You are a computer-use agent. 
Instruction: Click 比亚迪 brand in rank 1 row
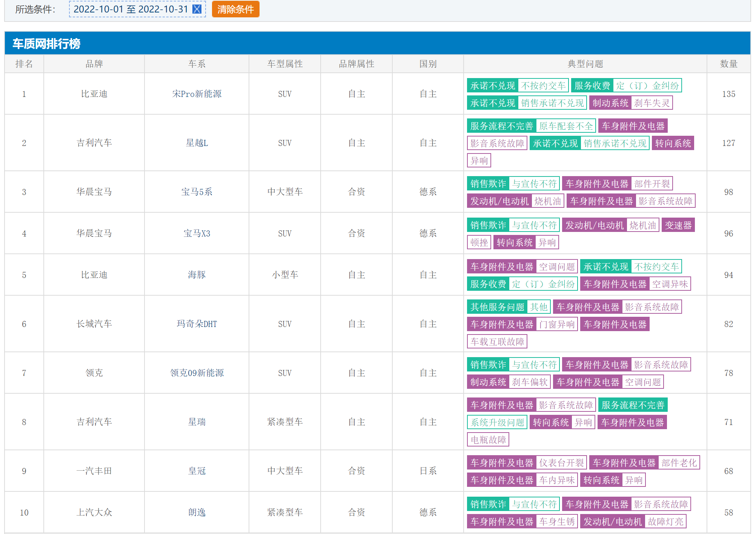click(x=94, y=94)
